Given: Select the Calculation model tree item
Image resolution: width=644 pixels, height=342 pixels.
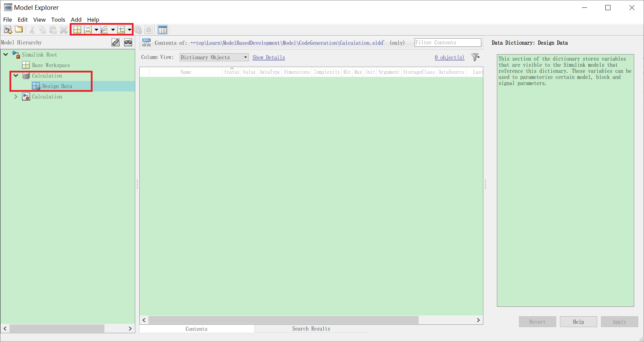Looking at the screenshot, I should click(47, 97).
